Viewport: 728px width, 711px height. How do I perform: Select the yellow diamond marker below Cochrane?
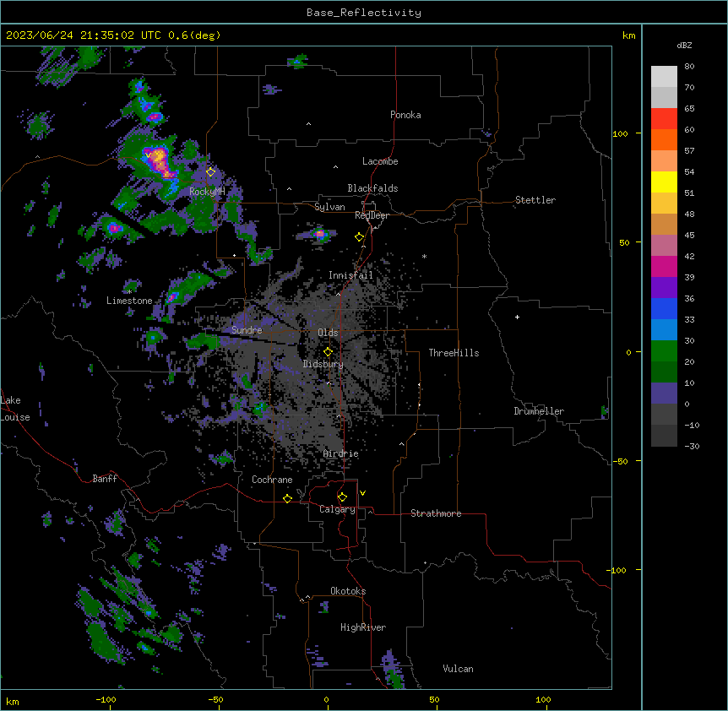click(x=287, y=498)
